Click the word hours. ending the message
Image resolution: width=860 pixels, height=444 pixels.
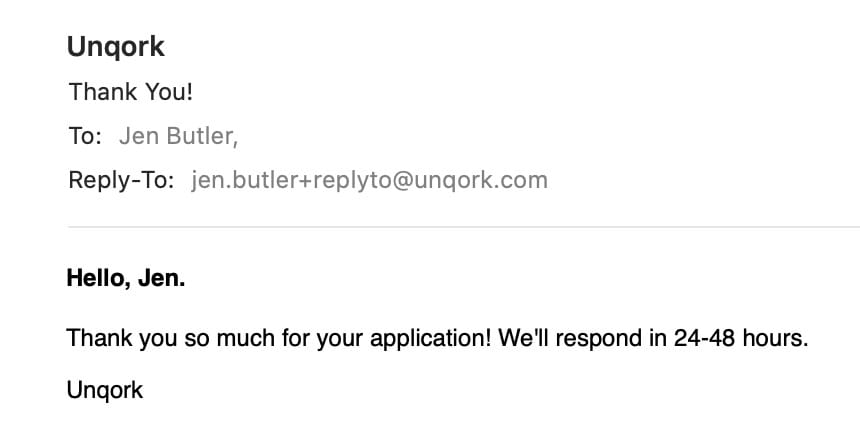pyautogui.click(x=776, y=338)
